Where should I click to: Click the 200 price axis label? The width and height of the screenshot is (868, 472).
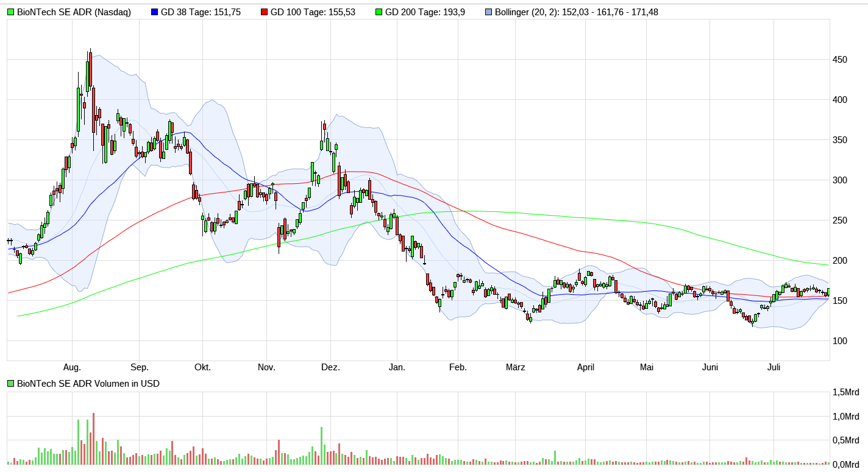(x=840, y=261)
